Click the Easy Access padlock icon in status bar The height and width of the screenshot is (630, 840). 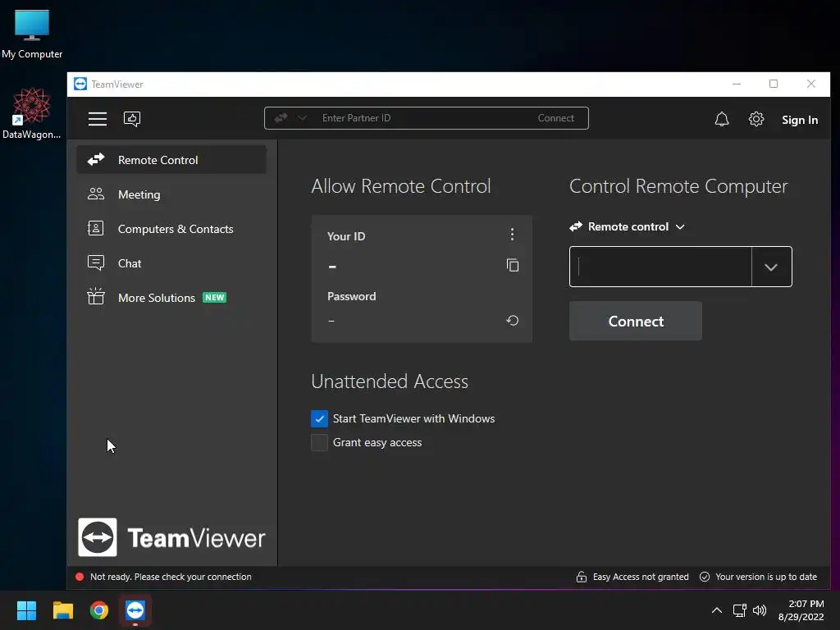point(582,577)
